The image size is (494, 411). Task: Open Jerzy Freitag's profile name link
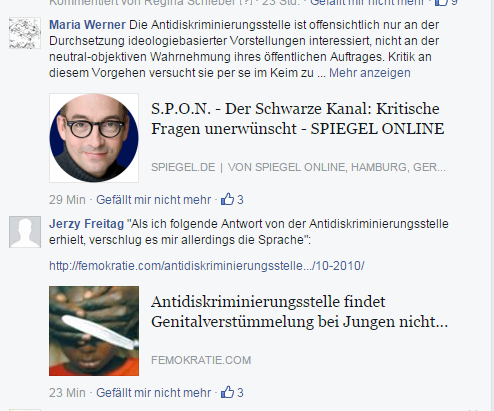tap(86, 224)
